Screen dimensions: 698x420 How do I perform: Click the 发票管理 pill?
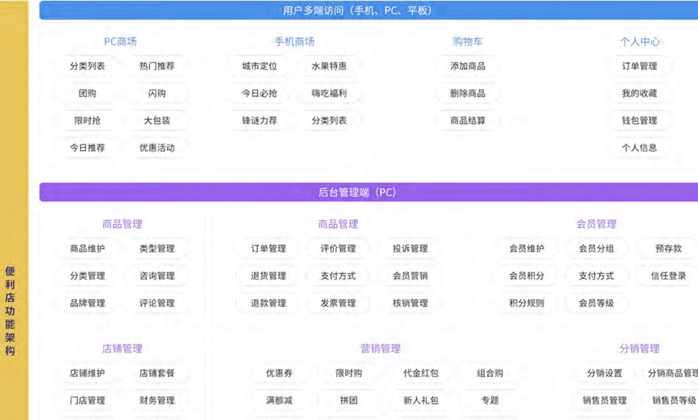[337, 303]
